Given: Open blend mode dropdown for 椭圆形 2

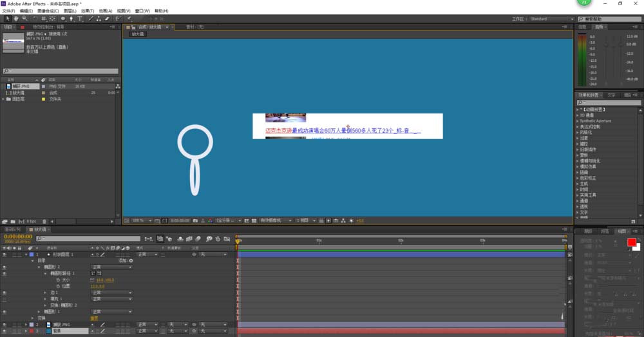Looking at the screenshot, I should [x=111, y=267].
